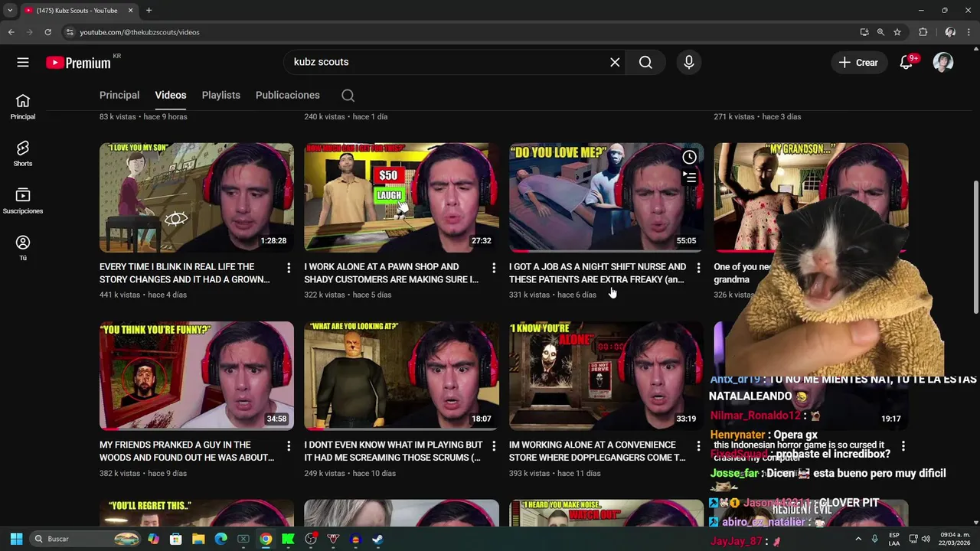Open the YouTube guide hamburger menu
The width and height of the screenshot is (980, 551).
23,62
